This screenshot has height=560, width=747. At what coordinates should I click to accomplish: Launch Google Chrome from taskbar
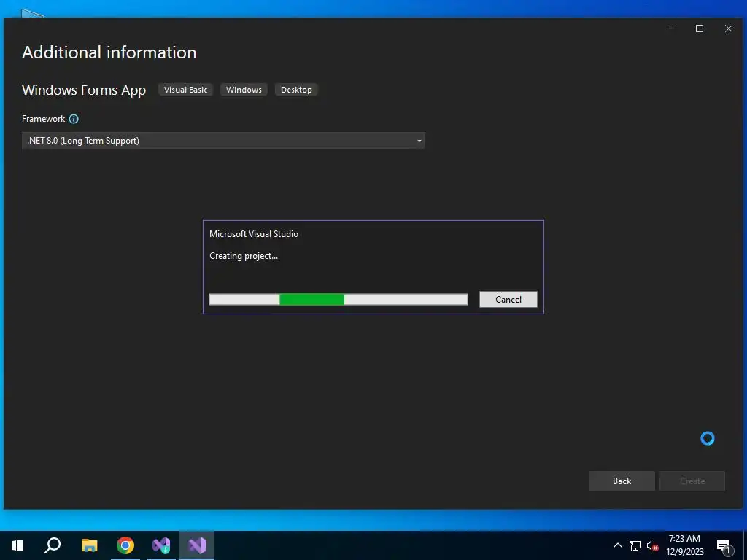pos(125,545)
